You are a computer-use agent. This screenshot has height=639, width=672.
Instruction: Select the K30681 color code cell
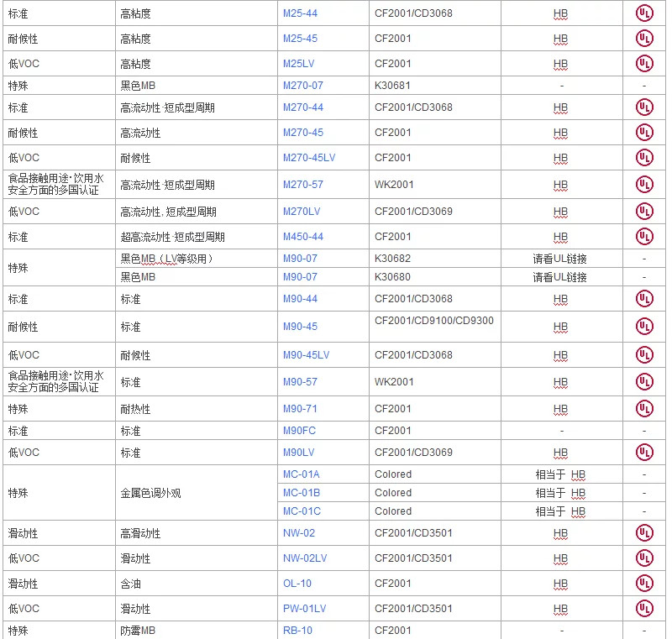[x=434, y=86]
